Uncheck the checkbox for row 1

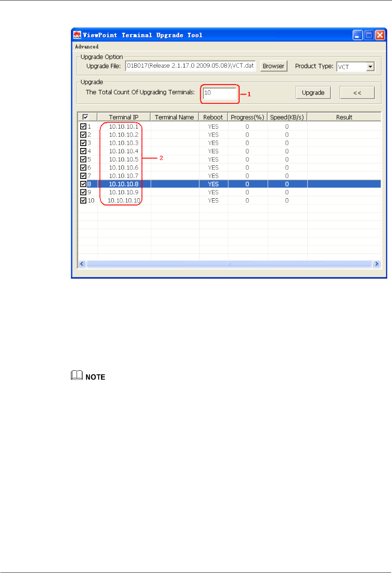click(x=83, y=127)
